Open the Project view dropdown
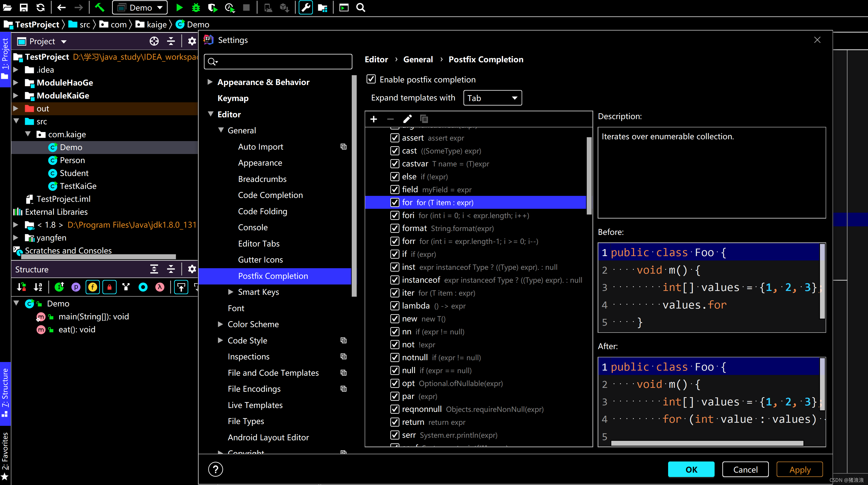Image resolution: width=868 pixels, height=485 pixels. point(63,41)
